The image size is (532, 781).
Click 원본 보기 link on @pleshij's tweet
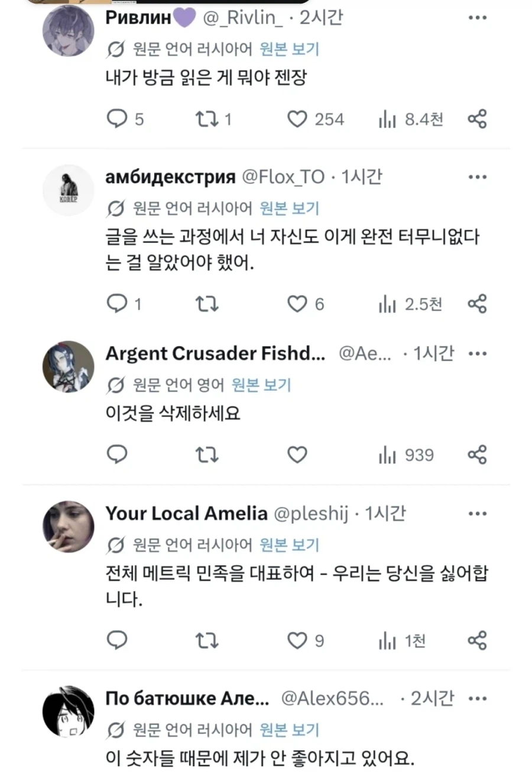pos(288,545)
